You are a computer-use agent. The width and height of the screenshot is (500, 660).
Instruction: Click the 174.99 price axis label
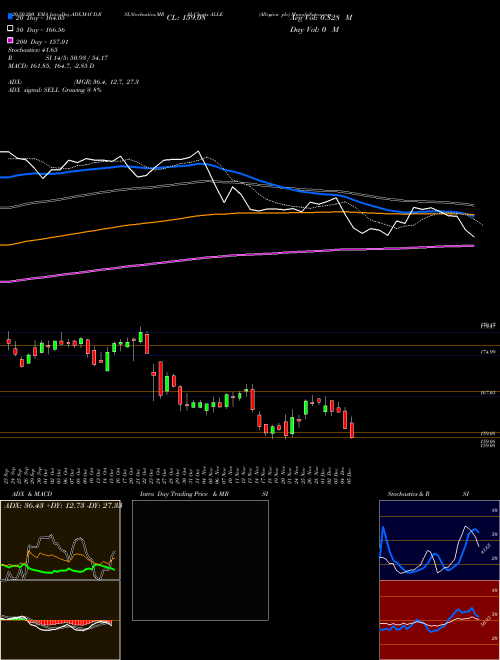tap(488, 351)
